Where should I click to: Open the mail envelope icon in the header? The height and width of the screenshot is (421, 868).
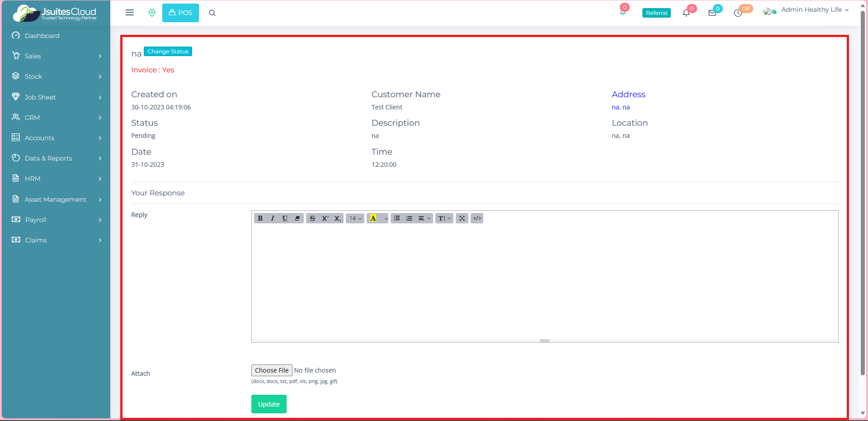pos(712,13)
